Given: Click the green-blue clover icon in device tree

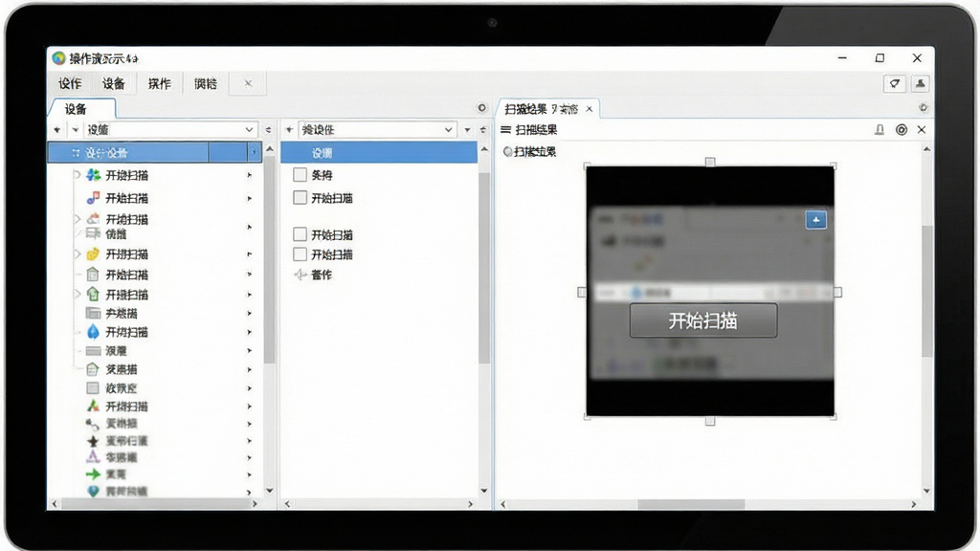Looking at the screenshot, I should pyautogui.click(x=93, y=175).
